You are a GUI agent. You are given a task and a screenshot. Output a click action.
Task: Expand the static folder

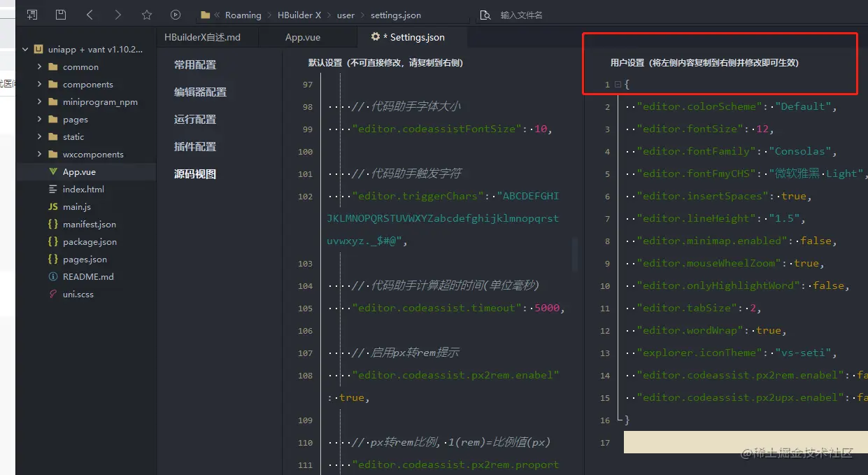click(39, 137)
